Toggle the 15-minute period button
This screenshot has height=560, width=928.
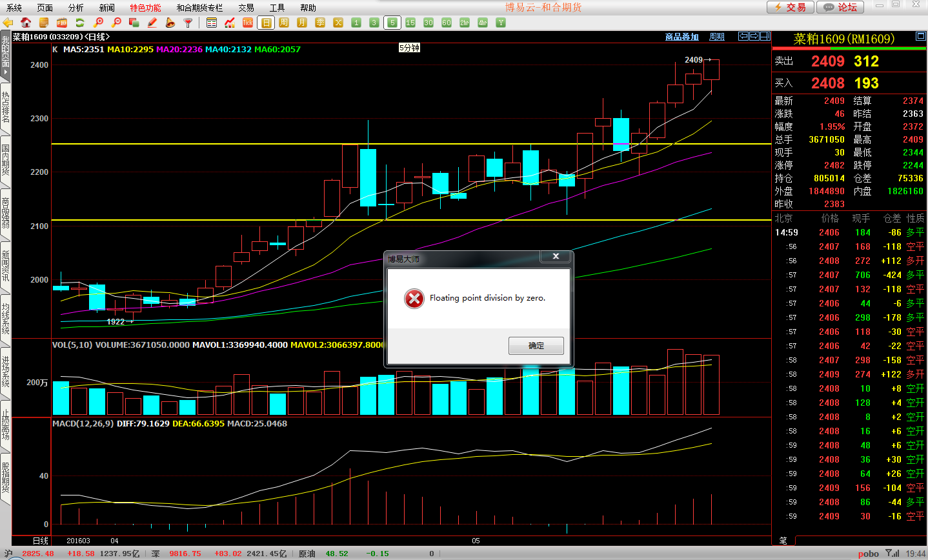[410, 23]
